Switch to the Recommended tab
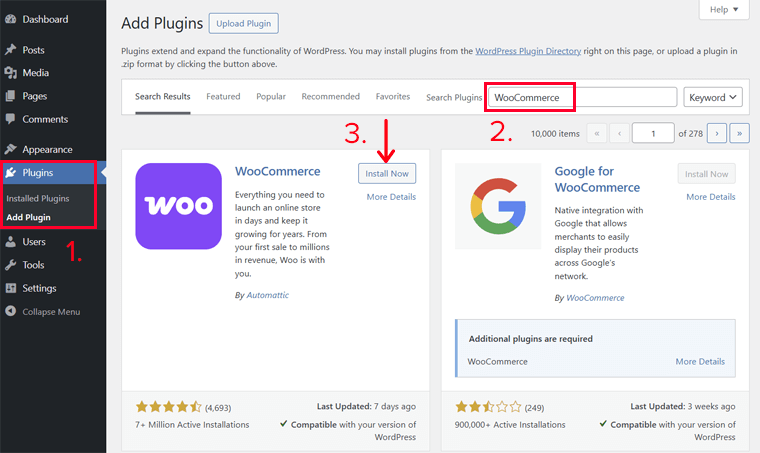This screenshot has width=760, height=453. point(331,96)
